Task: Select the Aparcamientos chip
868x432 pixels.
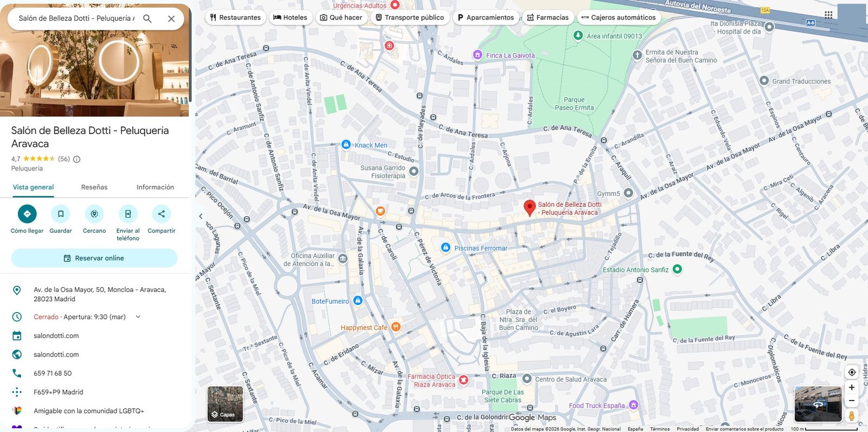Action: (486, 17)
